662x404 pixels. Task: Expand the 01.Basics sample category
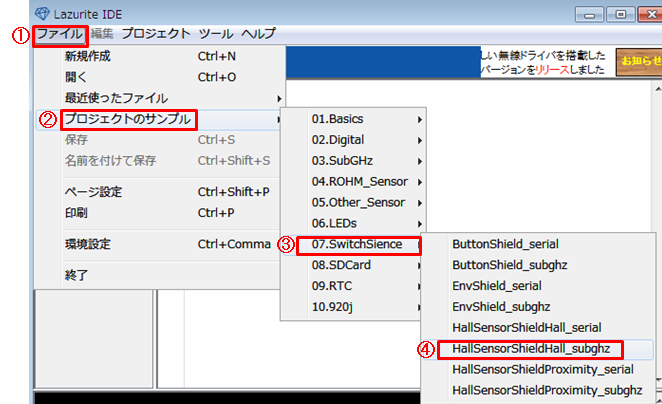pyautogui.click(x=353, y=119)
